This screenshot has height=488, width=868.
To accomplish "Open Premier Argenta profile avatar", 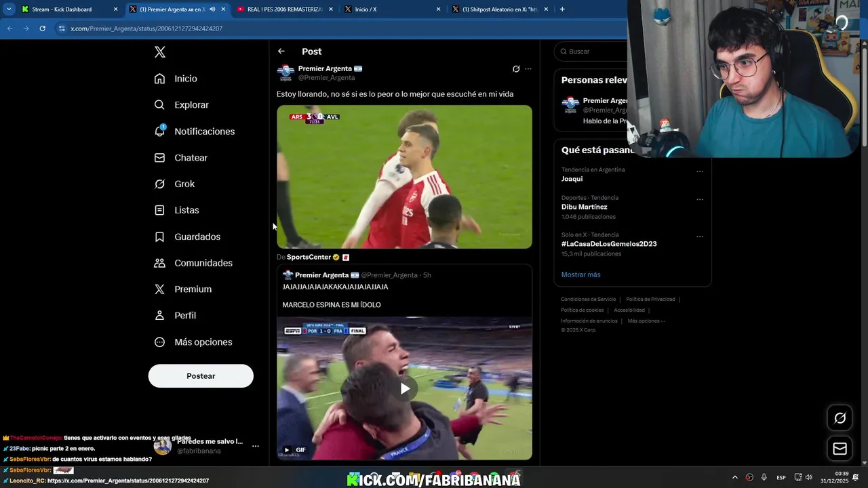I will [x=285, y=73].
